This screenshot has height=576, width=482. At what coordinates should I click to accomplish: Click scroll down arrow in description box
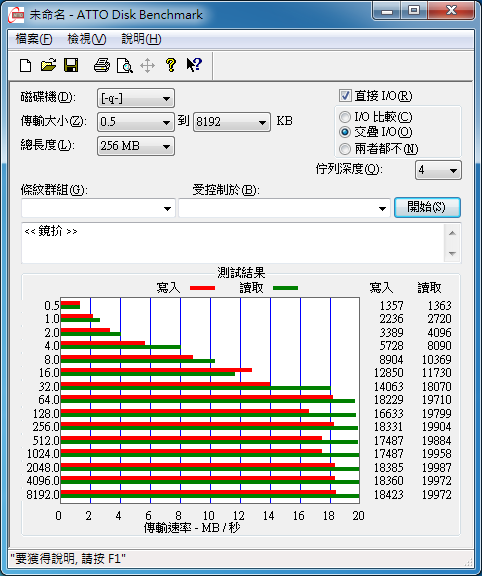(x=452, y=253)
